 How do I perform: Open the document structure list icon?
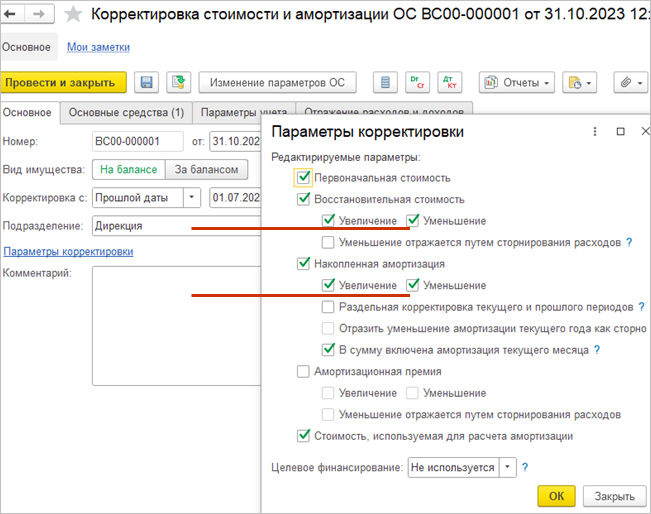point(382,82)
